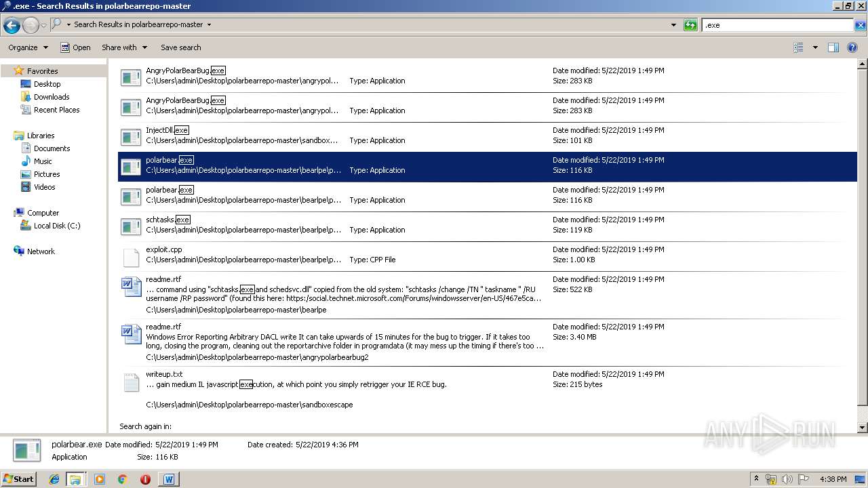Viewport: 868px width, 488px height.
Task: Change view using the view icon
Action: tap(798, 47)
